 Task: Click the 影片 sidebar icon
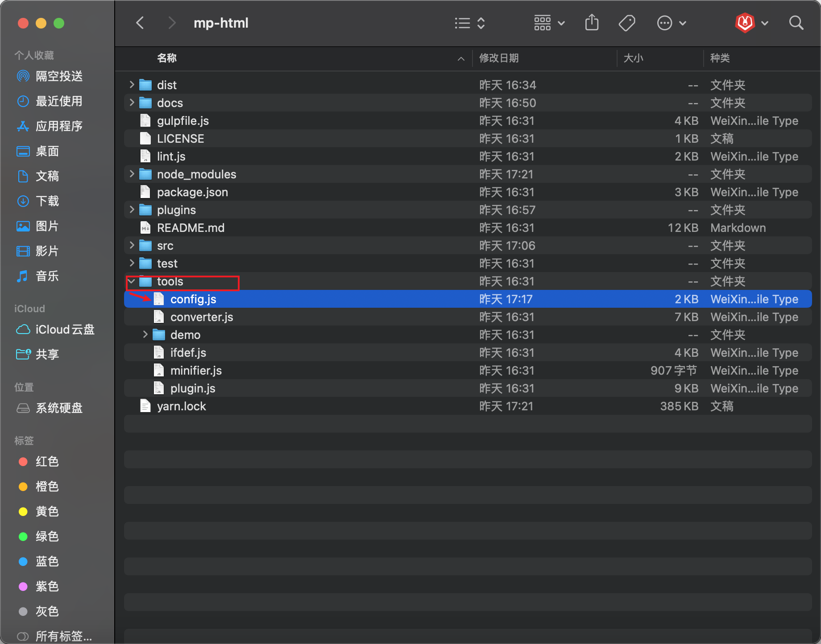23,251
